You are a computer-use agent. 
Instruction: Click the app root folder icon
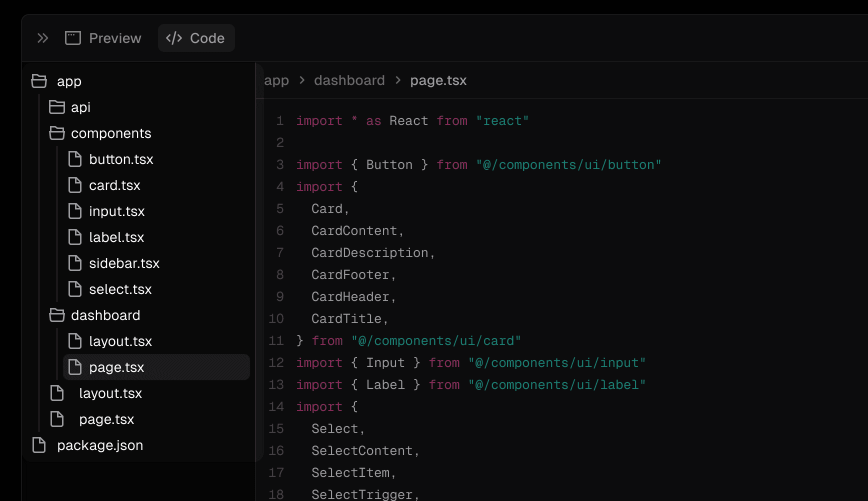39,81
